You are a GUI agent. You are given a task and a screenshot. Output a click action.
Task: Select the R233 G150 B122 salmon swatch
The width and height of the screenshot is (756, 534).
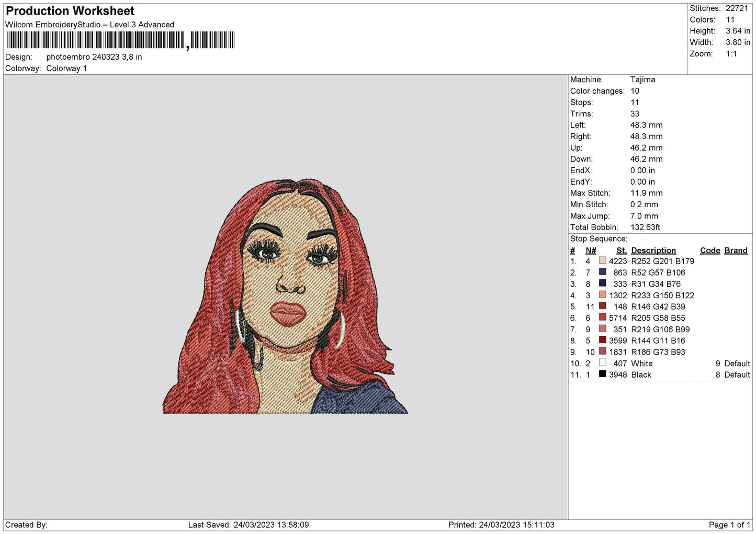pos(603,295)
